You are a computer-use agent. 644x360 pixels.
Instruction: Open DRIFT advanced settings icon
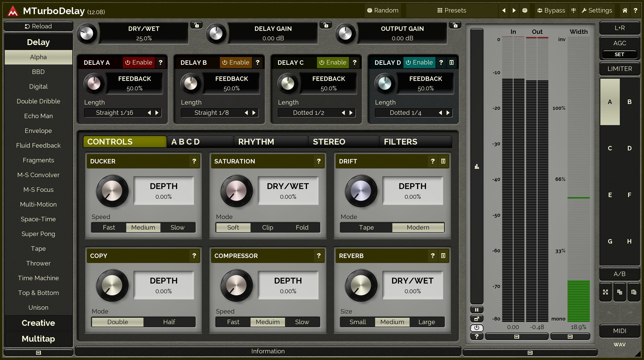[443, 161]
